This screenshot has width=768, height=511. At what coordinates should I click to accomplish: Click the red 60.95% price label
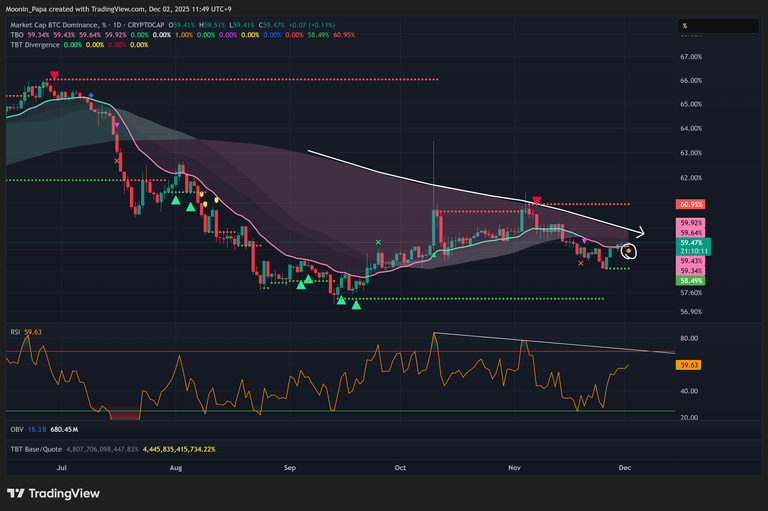[691, 203]
